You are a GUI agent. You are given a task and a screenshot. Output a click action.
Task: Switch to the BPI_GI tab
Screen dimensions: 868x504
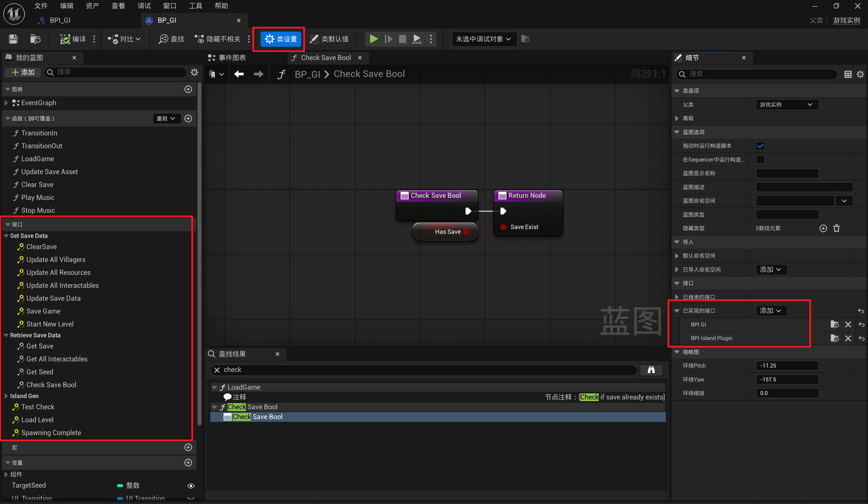click(60, 20)
